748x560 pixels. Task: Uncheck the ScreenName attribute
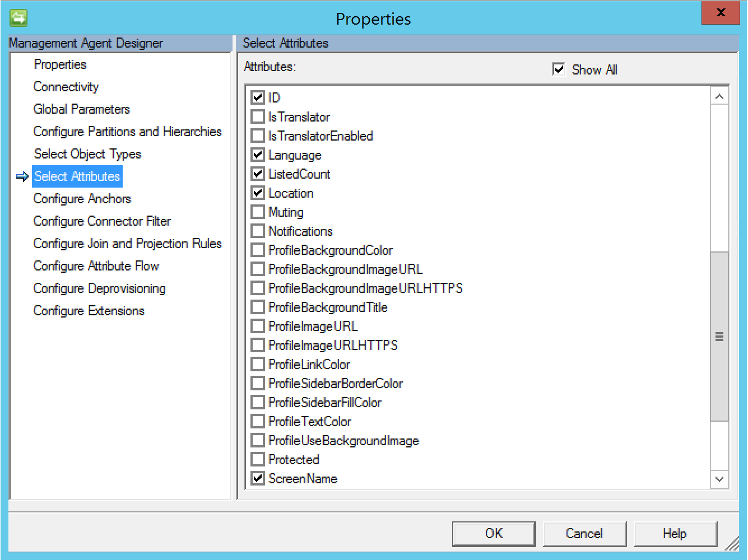(x=258, y=479)
